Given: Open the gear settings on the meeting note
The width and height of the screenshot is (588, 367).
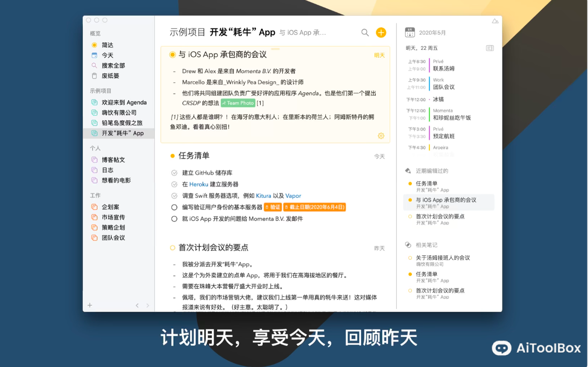Looking at the screenshot, I should coord(381,135).
